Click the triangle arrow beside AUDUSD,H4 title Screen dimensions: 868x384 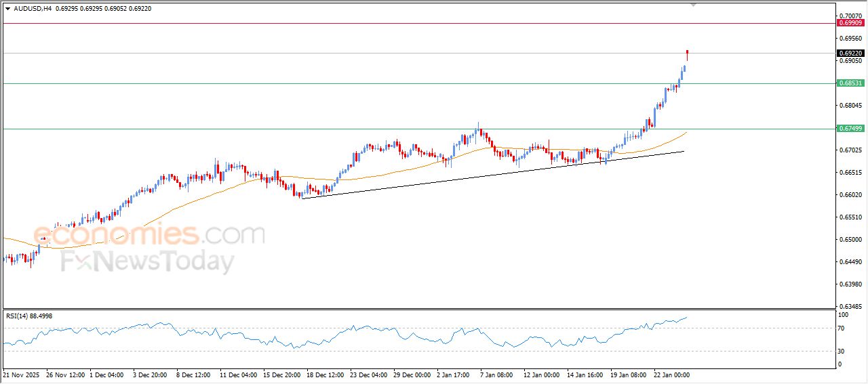coord(7,8)
